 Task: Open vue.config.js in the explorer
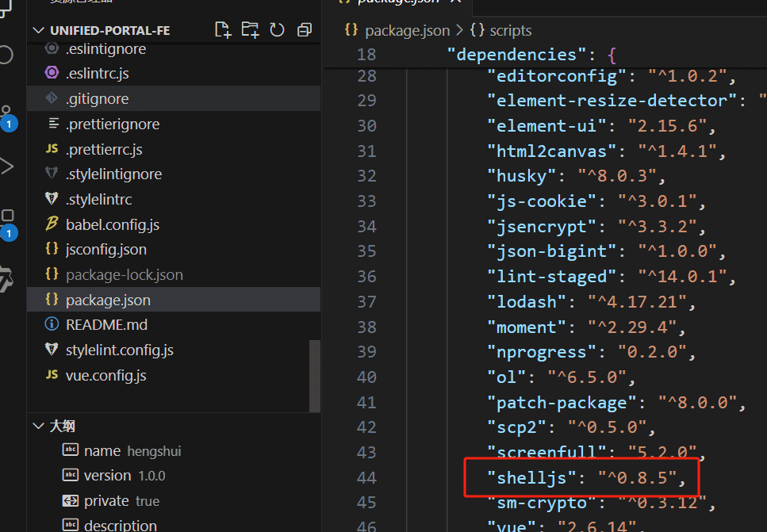click(105, 375)
